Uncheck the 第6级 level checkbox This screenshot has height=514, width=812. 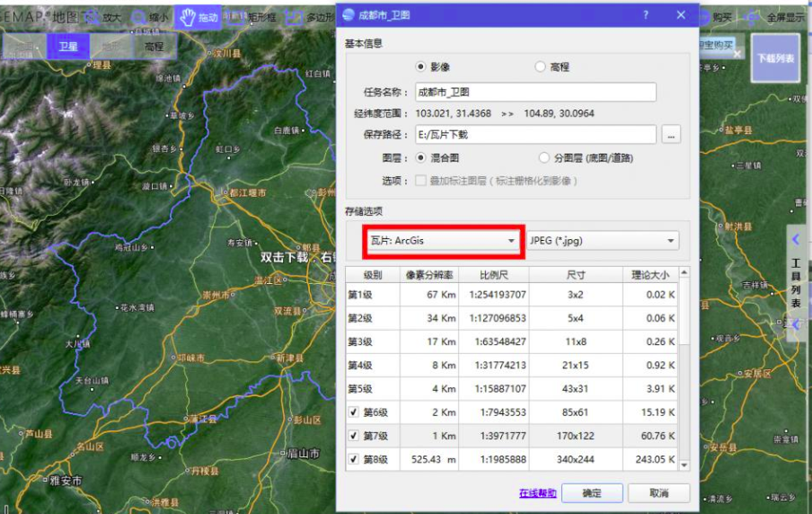click(354, 412)
